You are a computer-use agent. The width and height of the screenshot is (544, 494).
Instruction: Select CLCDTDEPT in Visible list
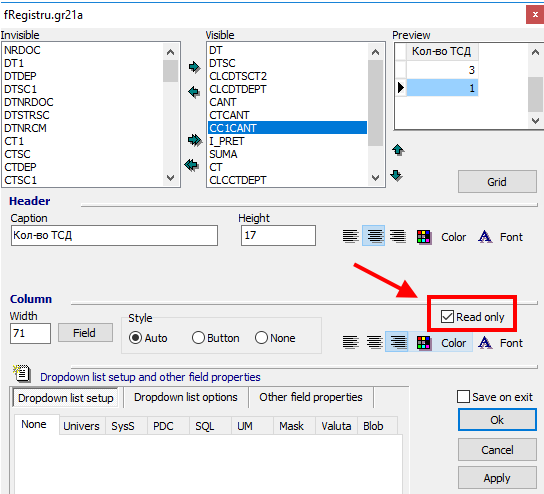point(287,89)
